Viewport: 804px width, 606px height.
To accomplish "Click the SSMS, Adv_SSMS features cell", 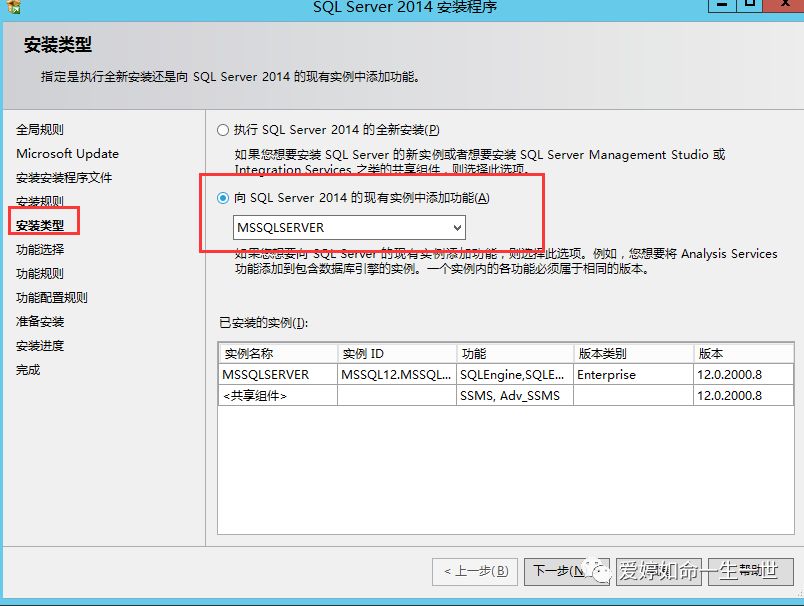I will (x=515, y=396).
